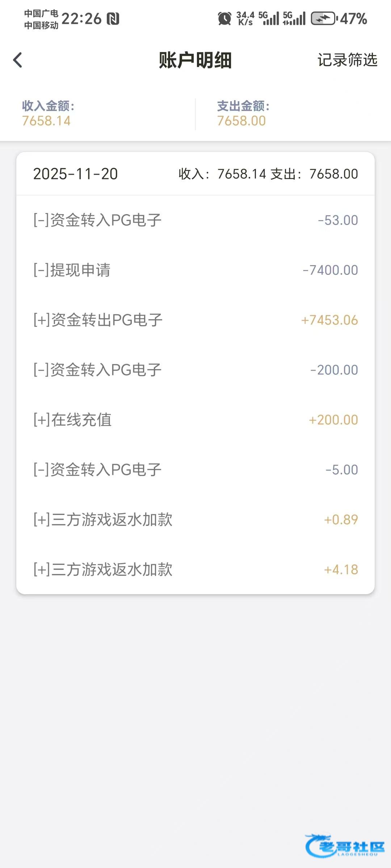The image size is (391, 868).
Task: Open the +0.89 三方游戏返水加款 entry
Action: coord(195,520)
